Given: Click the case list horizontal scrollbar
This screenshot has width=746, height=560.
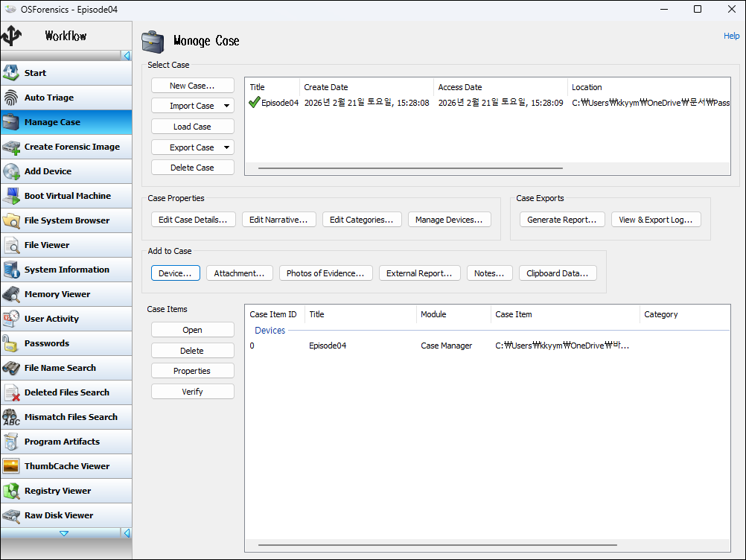Looking at the screenshot, I should tap(410, 168).
